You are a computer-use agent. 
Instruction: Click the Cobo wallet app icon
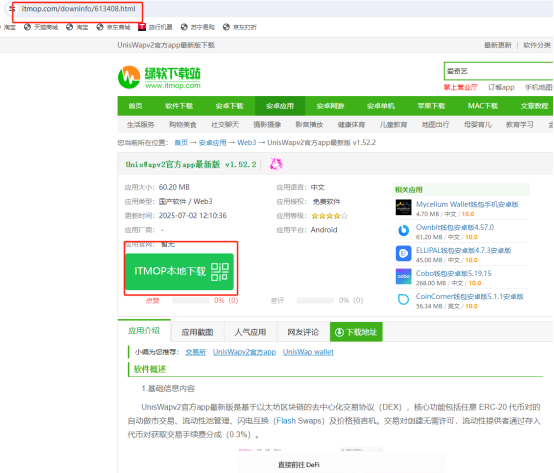(x=403, y=277)
